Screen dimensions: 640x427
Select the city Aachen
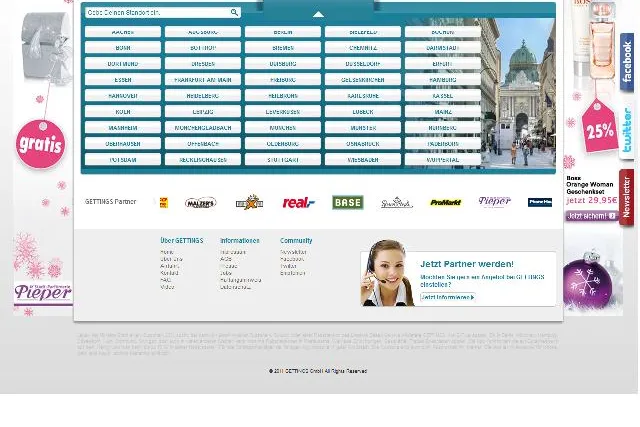(123, 32)
